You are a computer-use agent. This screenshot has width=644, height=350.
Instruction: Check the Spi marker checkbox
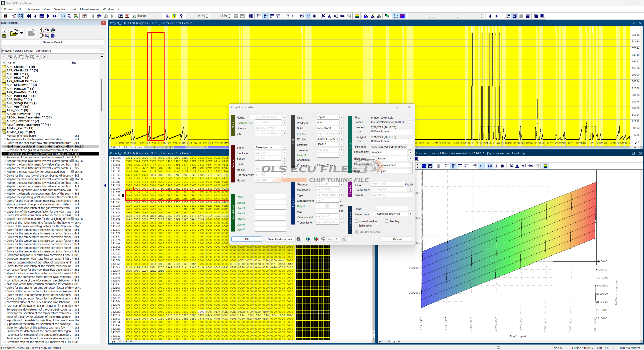356,226
